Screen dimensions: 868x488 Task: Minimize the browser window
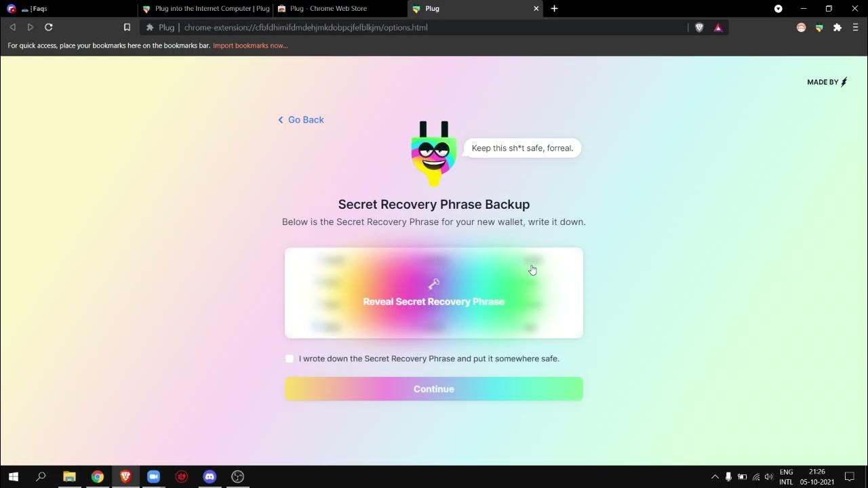tap(804, 9)
